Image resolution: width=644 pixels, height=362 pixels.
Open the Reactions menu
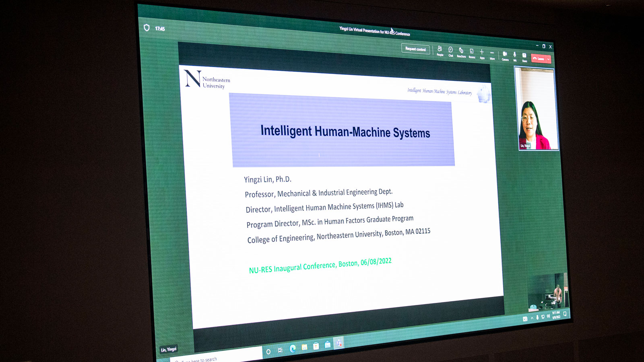click(x=461, y=53)
